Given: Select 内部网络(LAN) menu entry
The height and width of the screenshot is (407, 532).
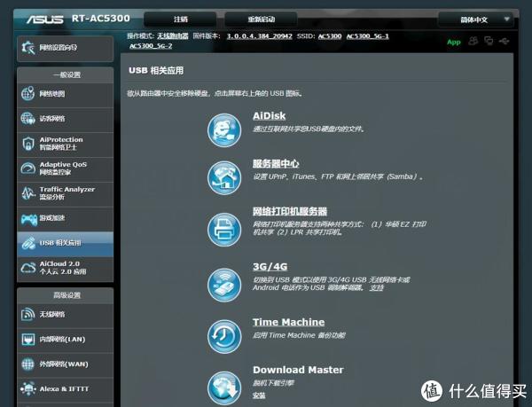Looking at the screenshot, I should 65,339.
